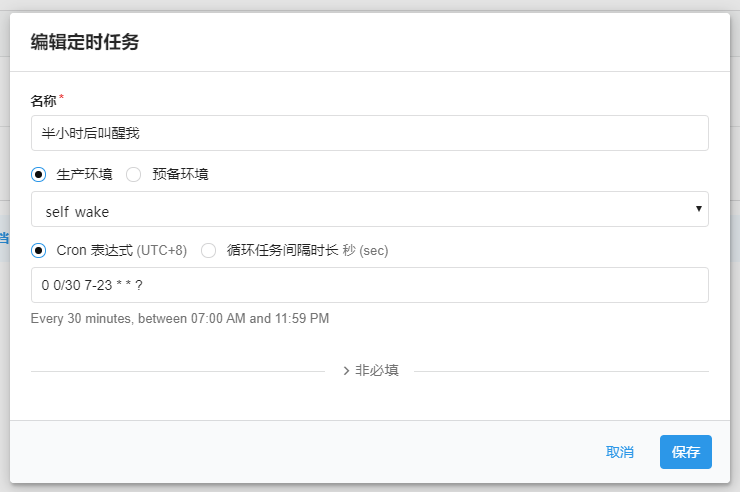Screen dimensions: 740x492
Task: Choose the 循环任务间隔时长 radio button
Action: (209, 250)
